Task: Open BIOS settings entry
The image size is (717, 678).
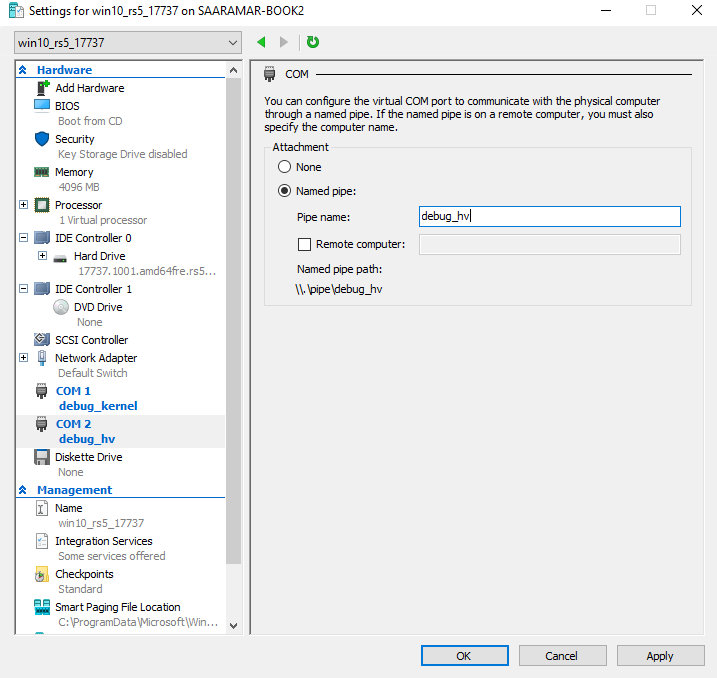Action: 67,106
